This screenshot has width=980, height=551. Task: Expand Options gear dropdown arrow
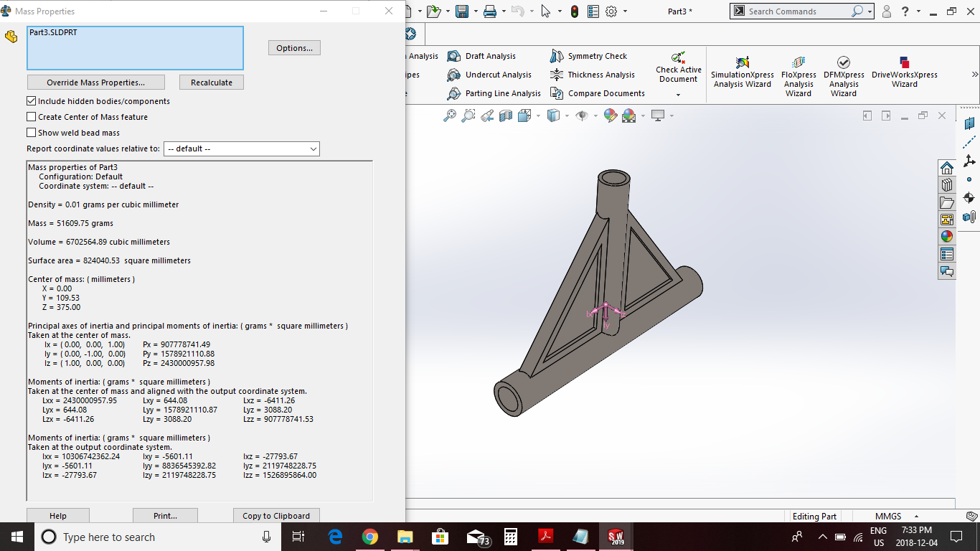pyautogui.click(x=625, y=11)
